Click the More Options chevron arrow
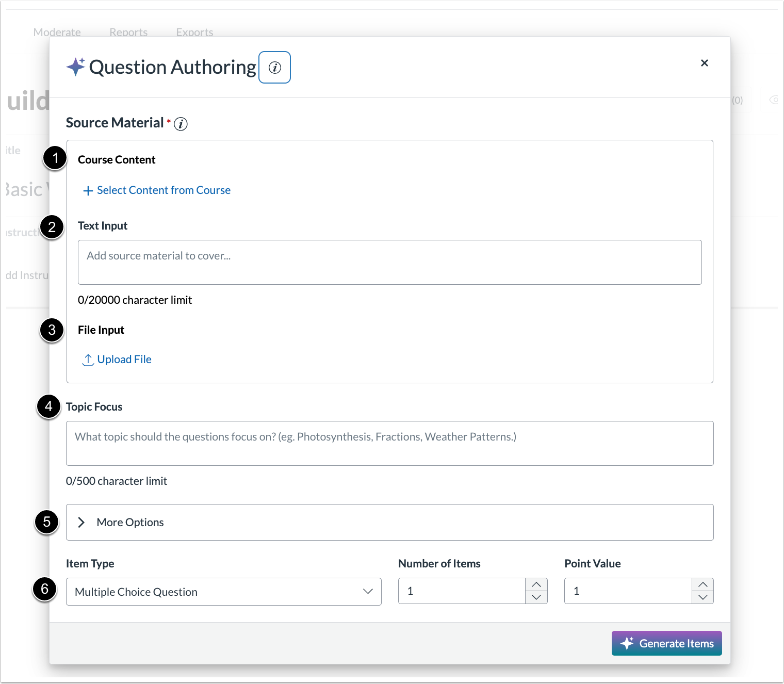 click(81, 523)
